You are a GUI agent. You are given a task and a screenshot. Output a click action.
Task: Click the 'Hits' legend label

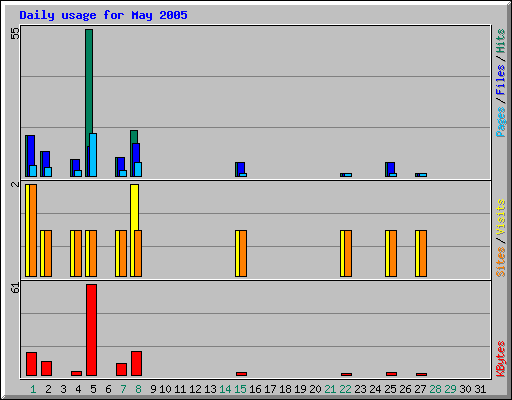coord(500,41)
